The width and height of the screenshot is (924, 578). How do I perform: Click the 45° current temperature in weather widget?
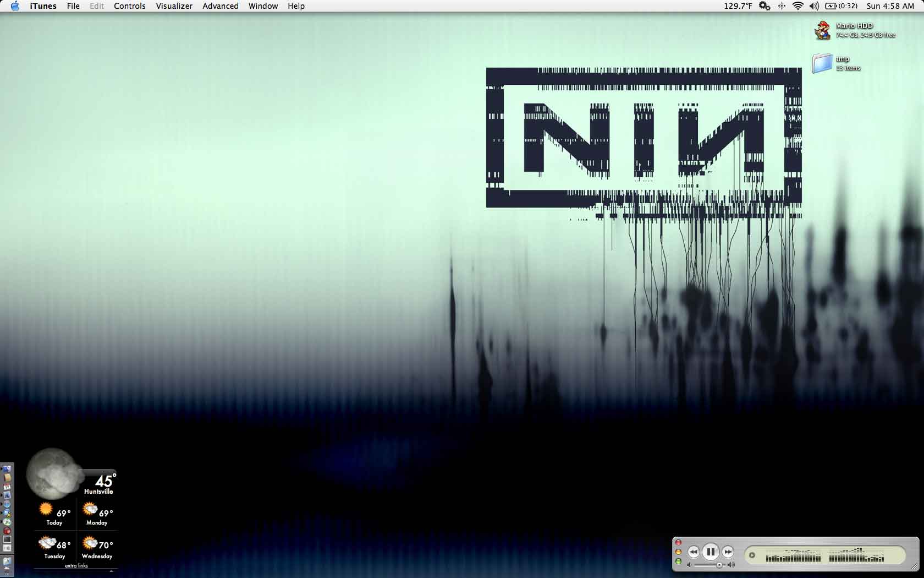tap(105, 481)
